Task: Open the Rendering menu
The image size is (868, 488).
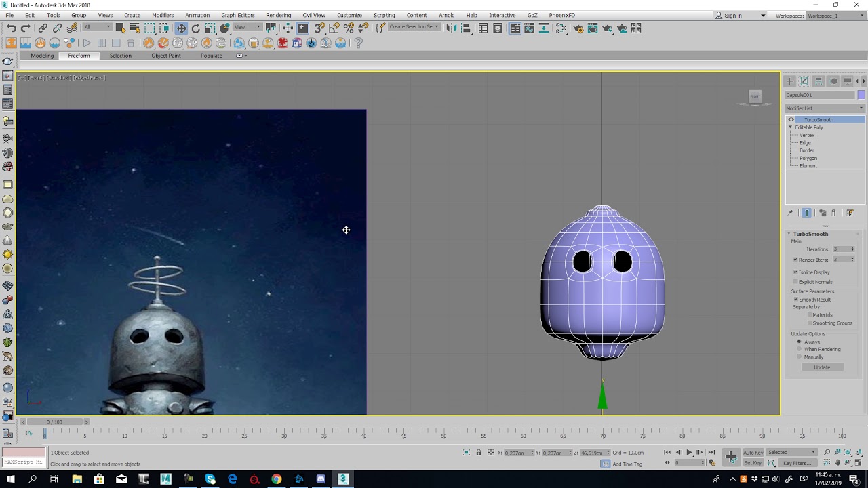Action: (278, 15)
